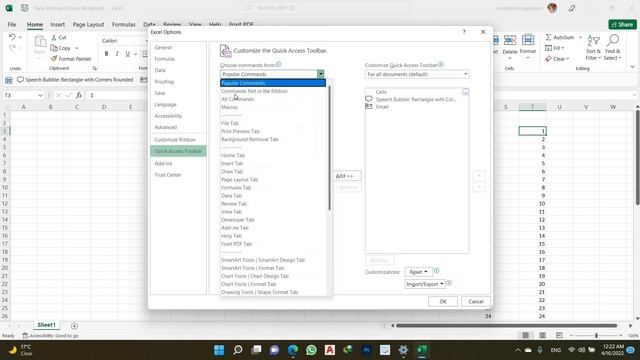Expand the AutoSum dropdown arrow

pyautogui.click(x=580, y=37)
